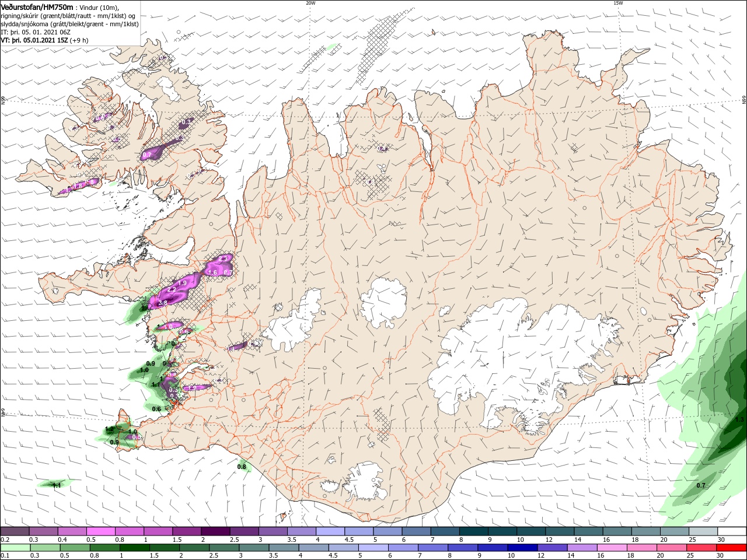
Task: Pick bottom-row swatch labeled 1.5
Action: 164,548
